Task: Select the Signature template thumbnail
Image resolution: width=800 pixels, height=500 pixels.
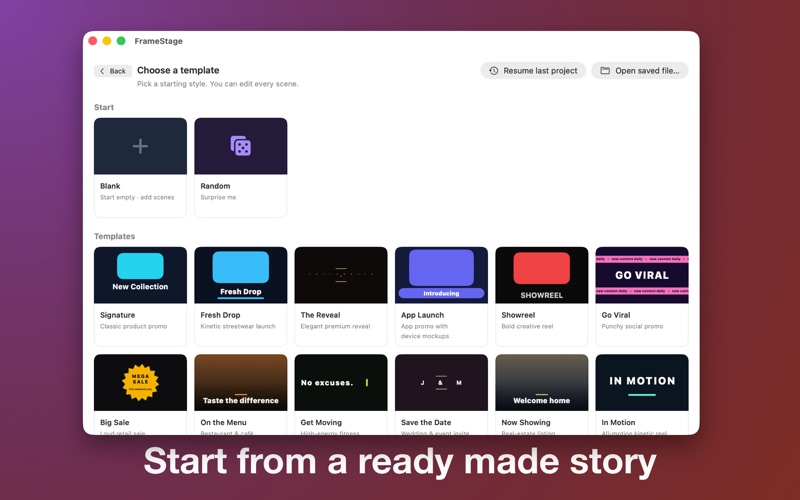Action: [x=140, y=275]
